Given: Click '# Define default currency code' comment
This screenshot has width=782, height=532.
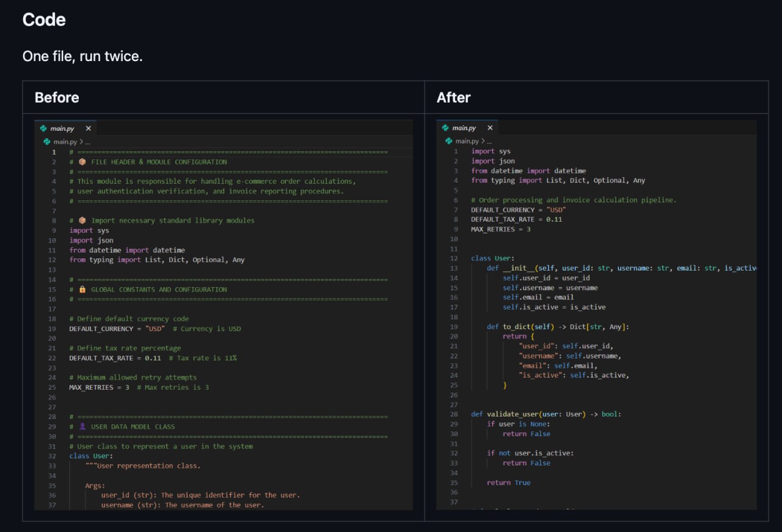Looking at the screenshot, I should point(129,319).
